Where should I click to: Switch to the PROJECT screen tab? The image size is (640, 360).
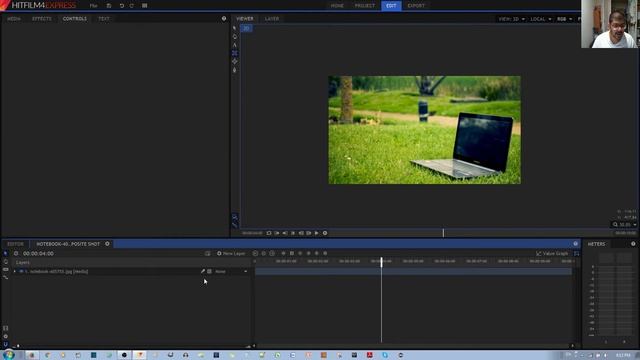coord(364,6)
